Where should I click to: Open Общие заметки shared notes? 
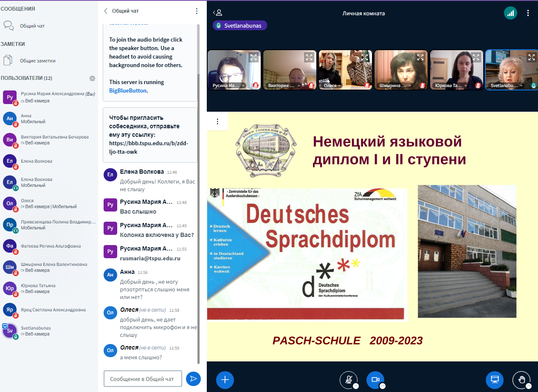(x=49, y=61)
